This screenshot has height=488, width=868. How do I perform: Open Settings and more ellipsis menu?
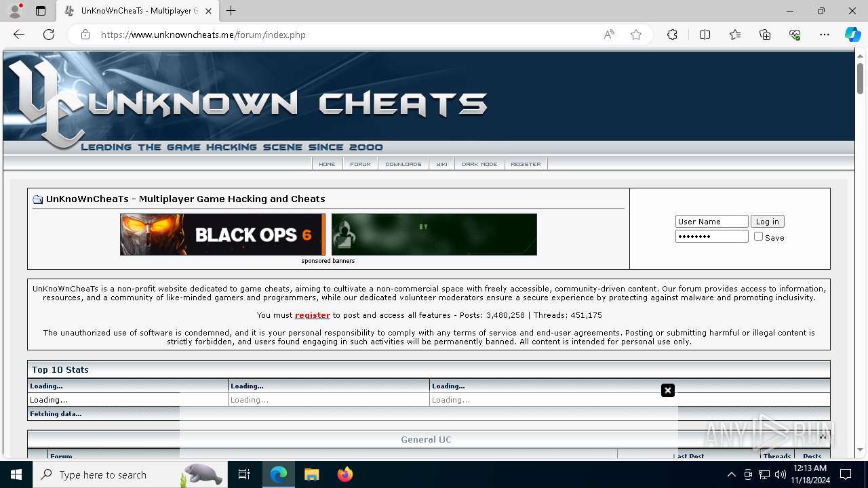click(x=825, y=35)
